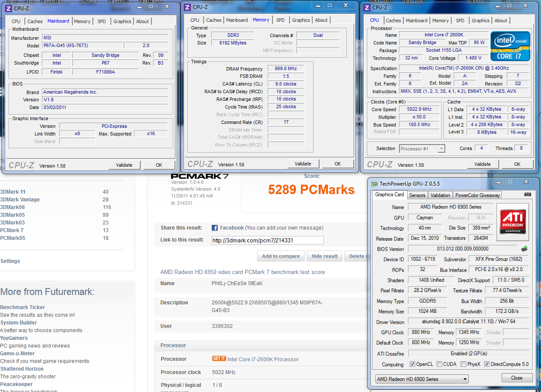Click OK in the CPU tab CPU-Z window
The image size is (541, 392).
click(517, 164)
